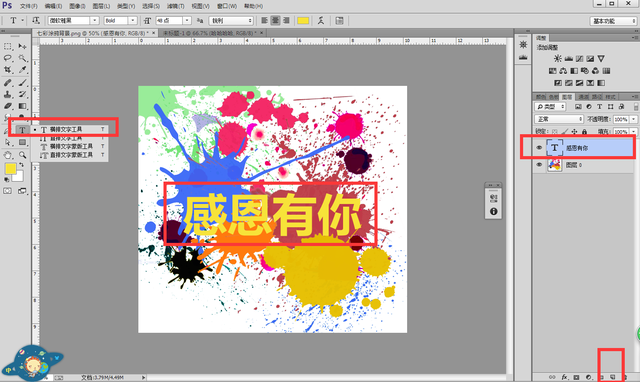
Task: Toggle lock position for layer
Action: [x=574, y=132]
